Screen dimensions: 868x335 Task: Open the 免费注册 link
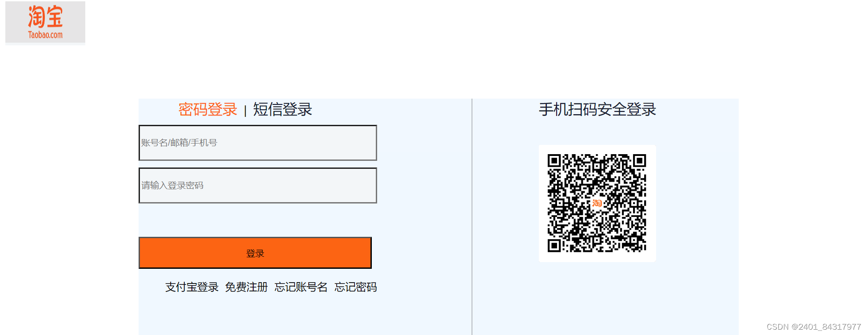[x=247, y=287]
